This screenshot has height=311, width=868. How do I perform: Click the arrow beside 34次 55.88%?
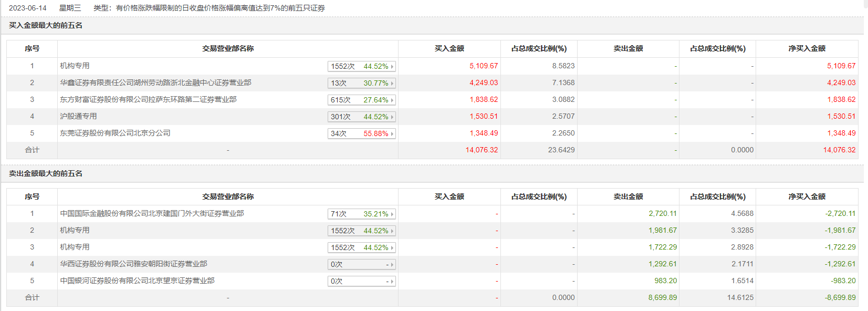pos(392,134)
